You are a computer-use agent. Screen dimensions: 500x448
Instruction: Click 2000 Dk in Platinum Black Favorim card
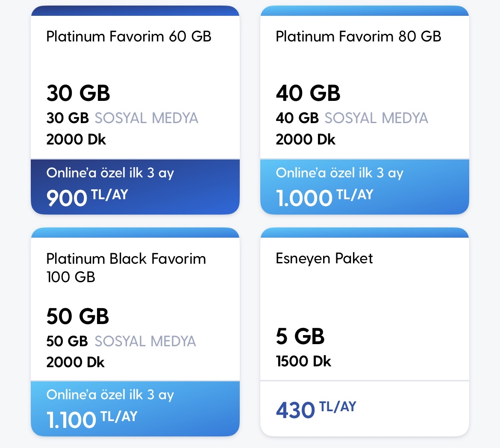coord(75,362)
